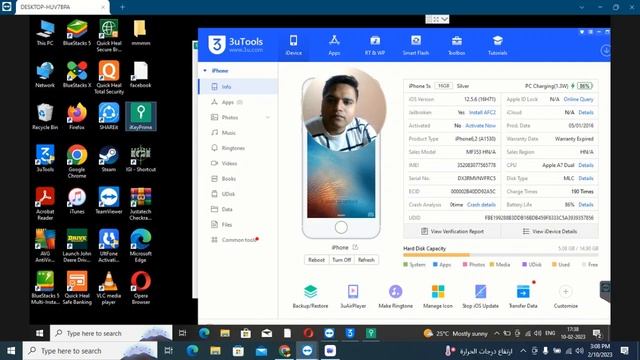Click the Hard Disk Capacity bar
This screenshot has width=640, height=360.
[501, 255]
